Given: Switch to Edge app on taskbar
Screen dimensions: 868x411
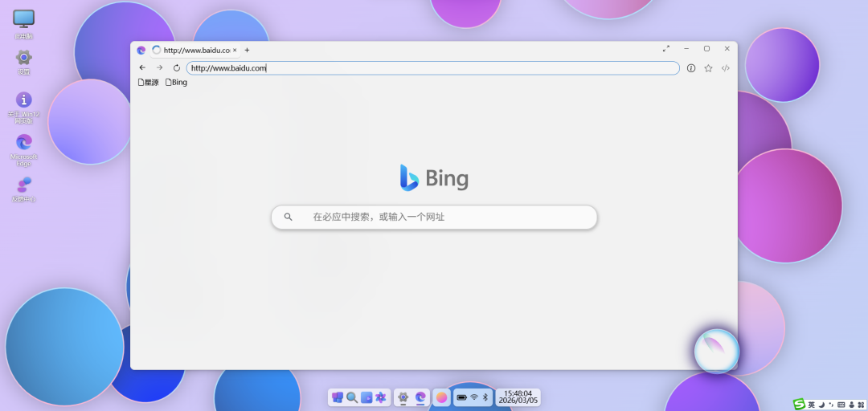Looking at the screenshot, I should 420,397.
